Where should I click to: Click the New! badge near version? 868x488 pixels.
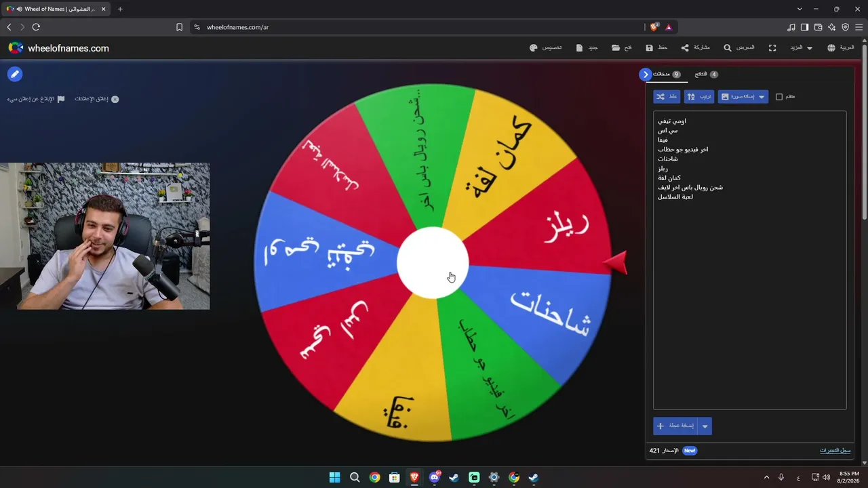[690, 451]
